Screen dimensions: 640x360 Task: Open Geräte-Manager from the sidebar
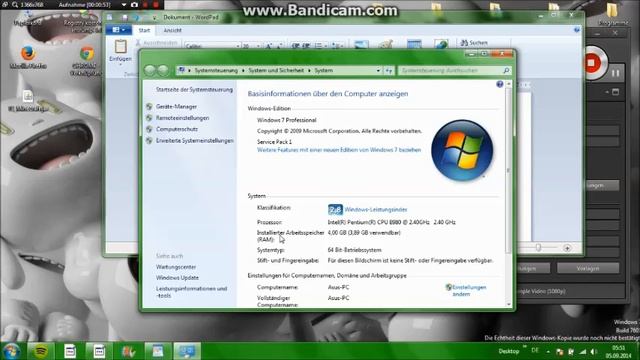click(176, 107)
